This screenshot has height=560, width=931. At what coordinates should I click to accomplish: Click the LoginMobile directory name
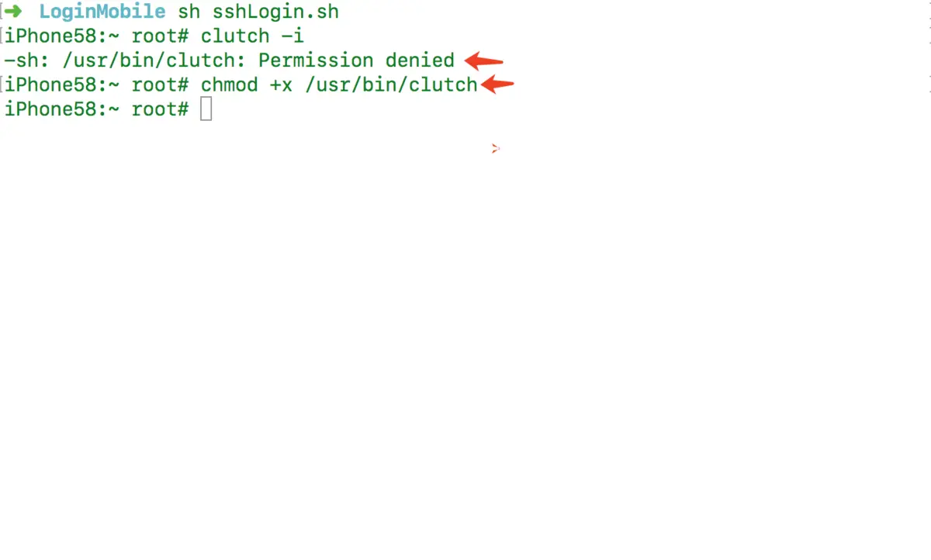click(x=102, y=12)
